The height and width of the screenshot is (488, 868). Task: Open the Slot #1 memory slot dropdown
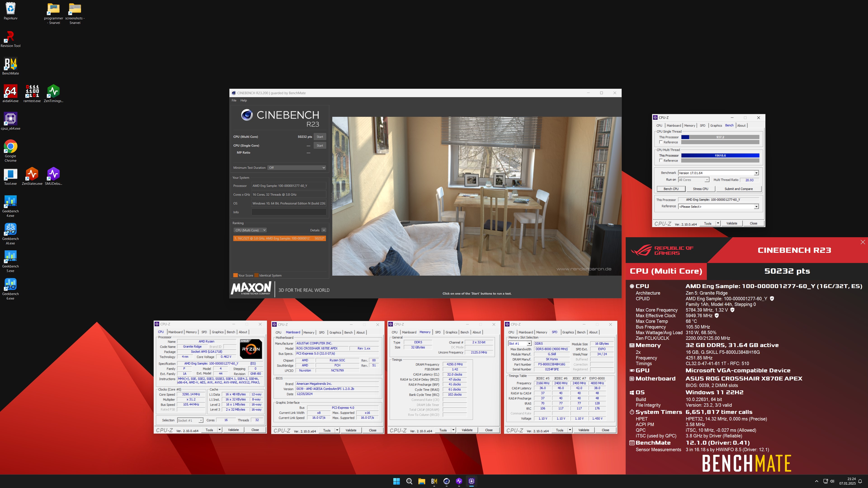pyautogui.click(x=520, y=343)
